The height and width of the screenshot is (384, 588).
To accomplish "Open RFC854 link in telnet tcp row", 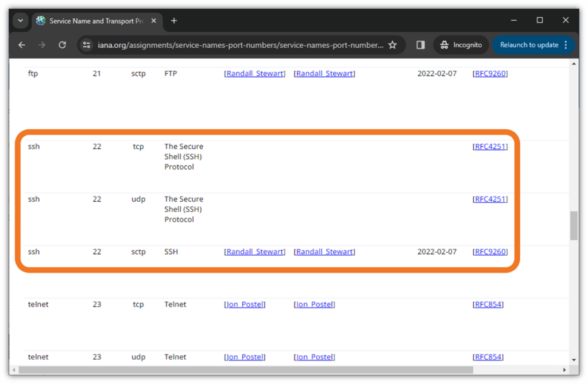I will point(488,305).
